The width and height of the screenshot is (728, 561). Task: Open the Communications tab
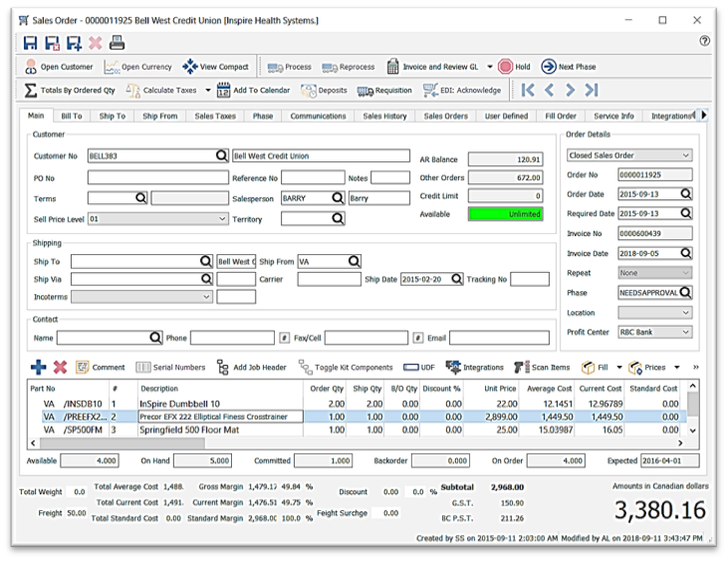point(318,117)
